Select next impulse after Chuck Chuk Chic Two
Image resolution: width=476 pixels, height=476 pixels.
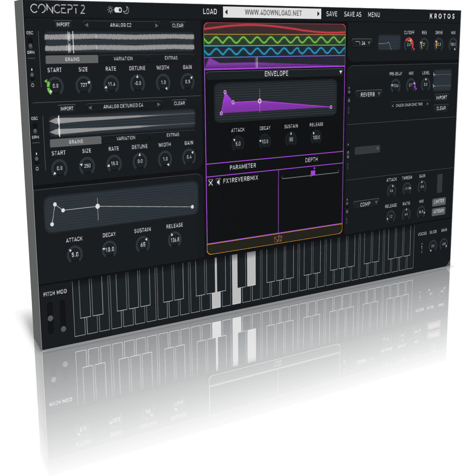pos(428,104)
